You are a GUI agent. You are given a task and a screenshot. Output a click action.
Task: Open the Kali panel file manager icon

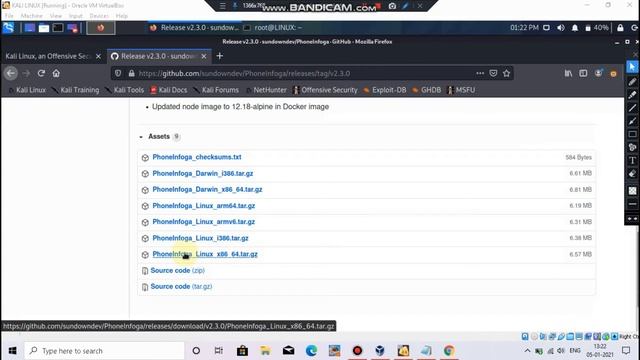click(x=44, y=28)
